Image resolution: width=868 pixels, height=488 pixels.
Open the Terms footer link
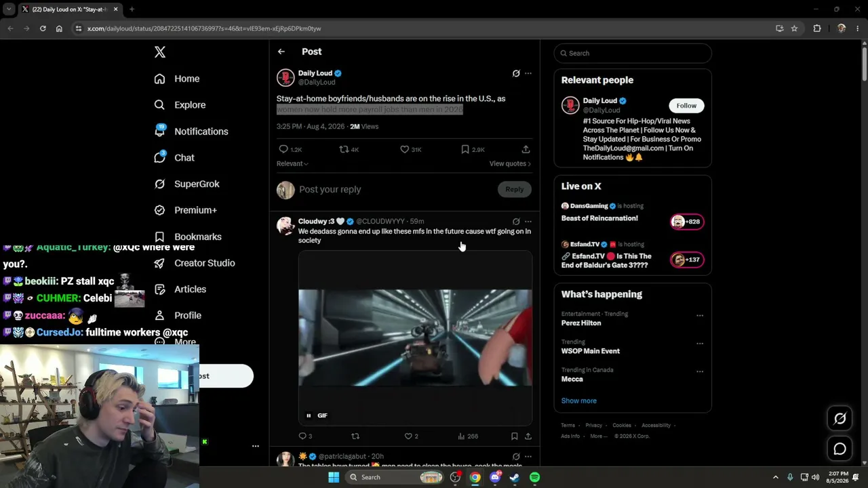(568, 425)
